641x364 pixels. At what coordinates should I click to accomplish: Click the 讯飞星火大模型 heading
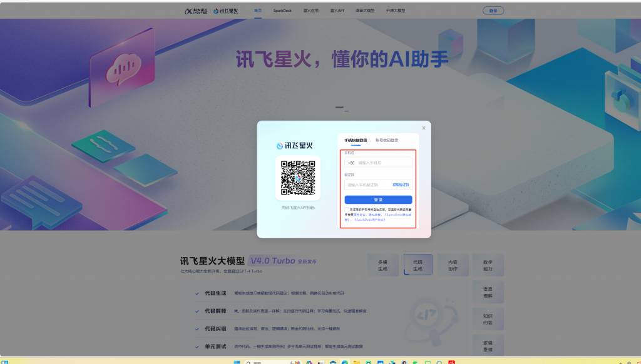coord(213,261)
